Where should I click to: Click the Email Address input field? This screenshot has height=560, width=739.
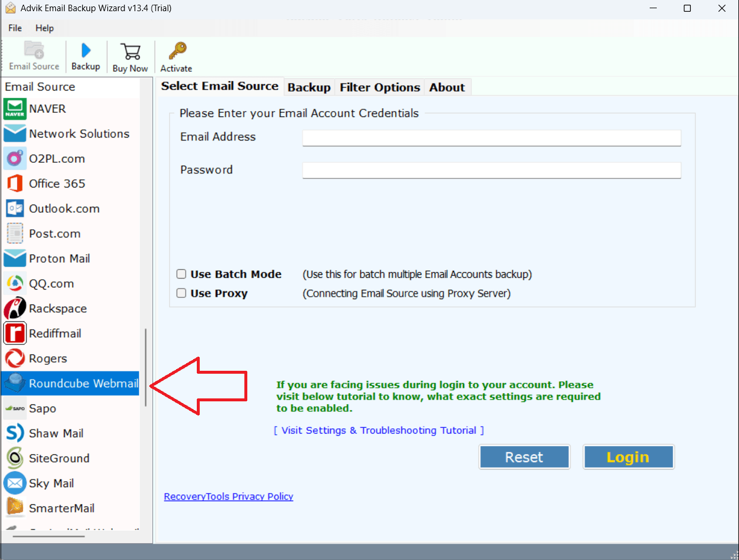pos(492,138)
